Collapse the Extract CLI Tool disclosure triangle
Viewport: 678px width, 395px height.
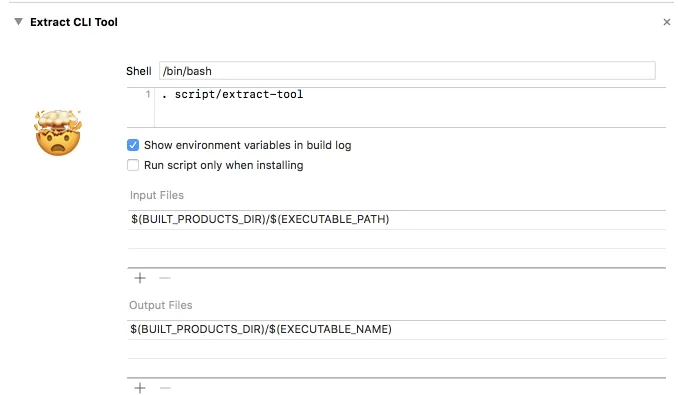pos(18,21)
